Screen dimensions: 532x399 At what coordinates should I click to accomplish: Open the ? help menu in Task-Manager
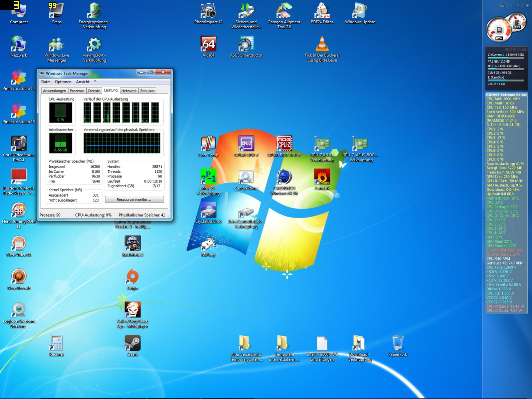[95, 82]
